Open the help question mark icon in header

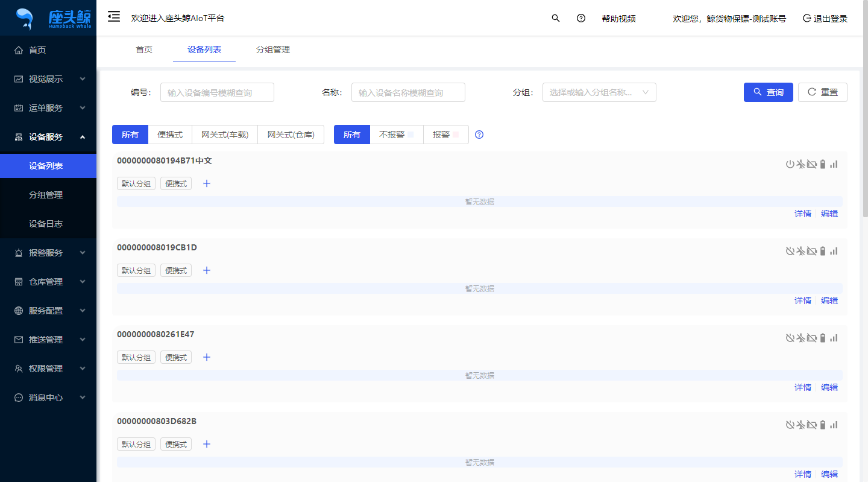[x=581, y=18]
